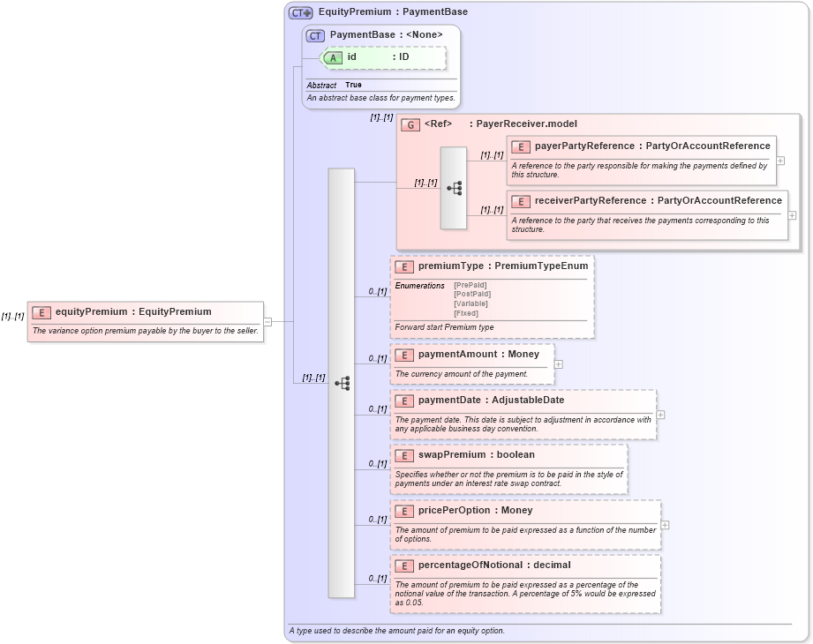813x644 pixels.
Task: Click the E icon of receiverPartyReference
Action: pyautogui.click(x=521, y=201)
